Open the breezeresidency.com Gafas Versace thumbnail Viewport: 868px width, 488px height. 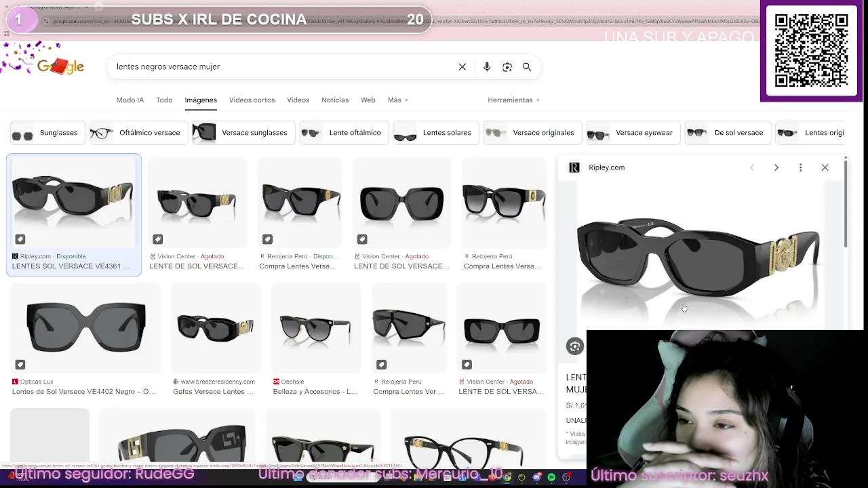point(215,328)
